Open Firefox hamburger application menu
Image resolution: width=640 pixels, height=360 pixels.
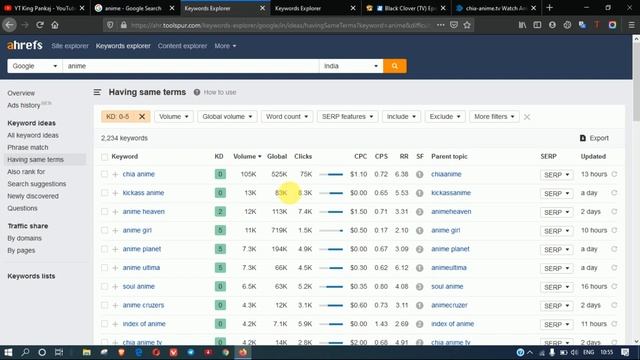631,25
